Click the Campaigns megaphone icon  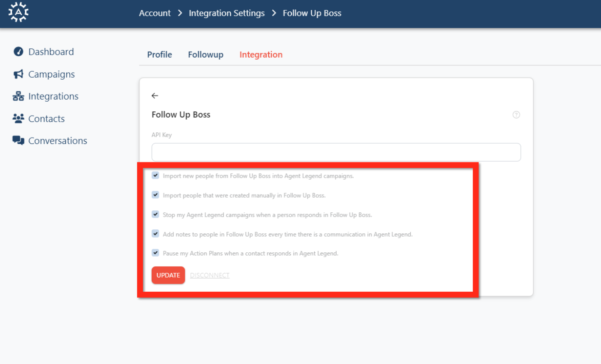tap(19, 74)
